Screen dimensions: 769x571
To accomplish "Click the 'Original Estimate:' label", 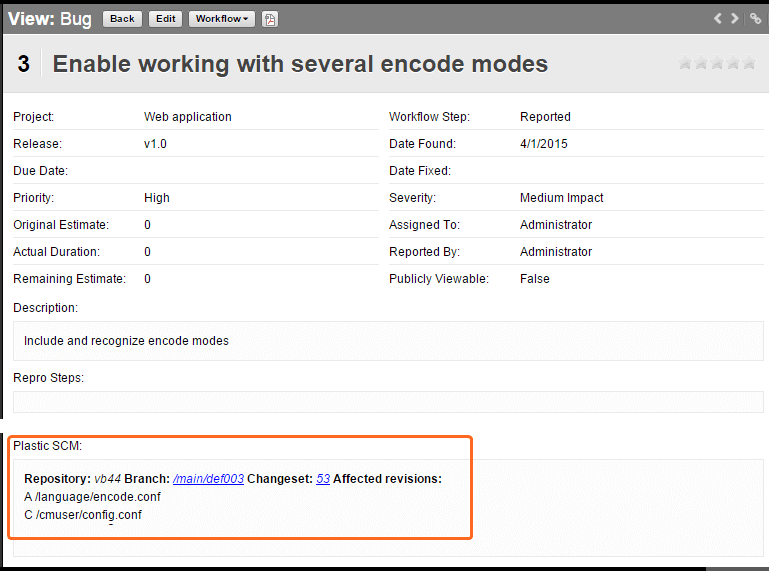I will [x=61, y=225].
